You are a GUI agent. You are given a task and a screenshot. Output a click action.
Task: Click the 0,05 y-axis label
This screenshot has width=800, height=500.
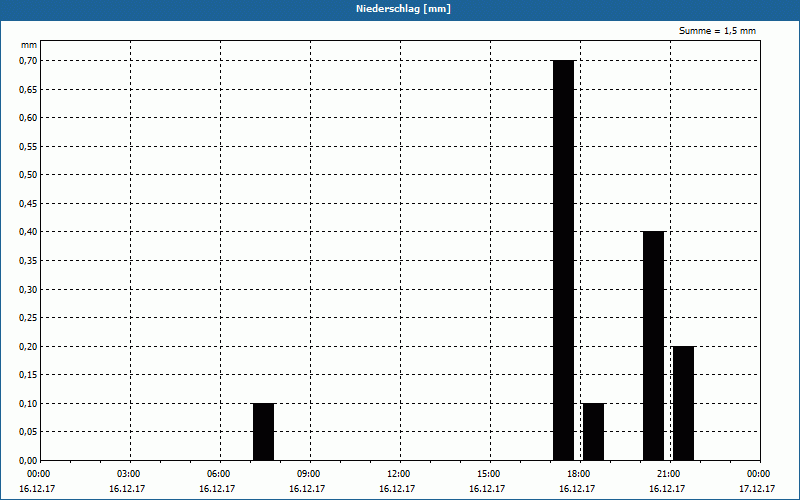28,432
